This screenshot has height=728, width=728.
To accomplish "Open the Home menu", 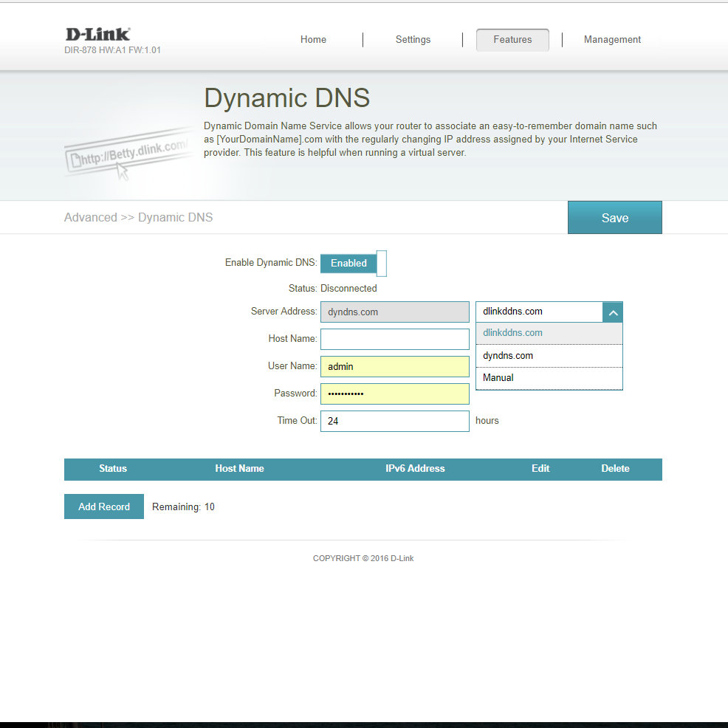I will (x=313, y=40).
